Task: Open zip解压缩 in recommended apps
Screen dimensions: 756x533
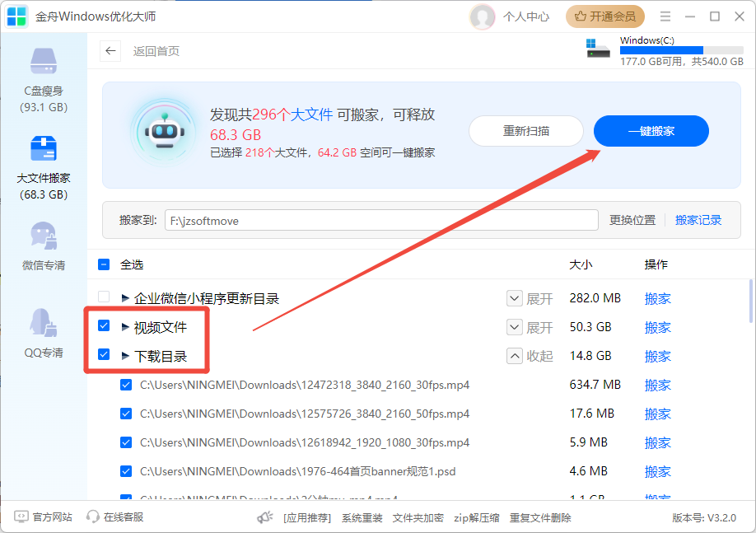Action: 476,518
